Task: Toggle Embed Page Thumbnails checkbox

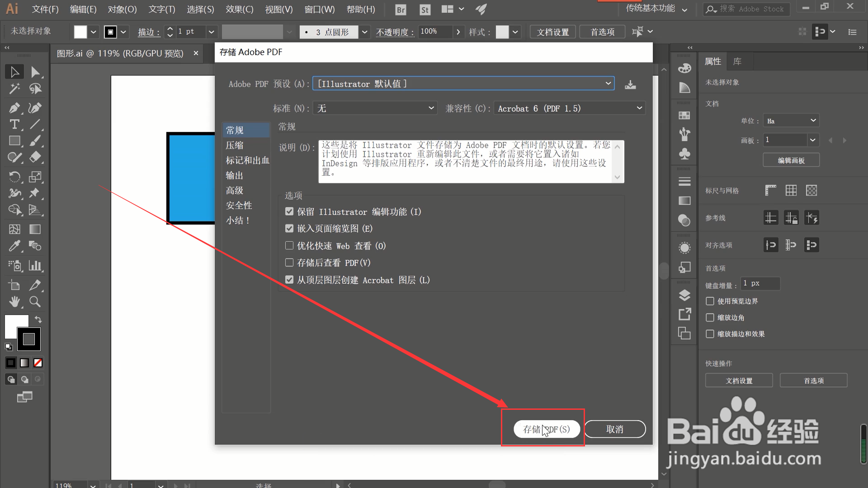Action: pyautogui.click(x=289, y=229)
